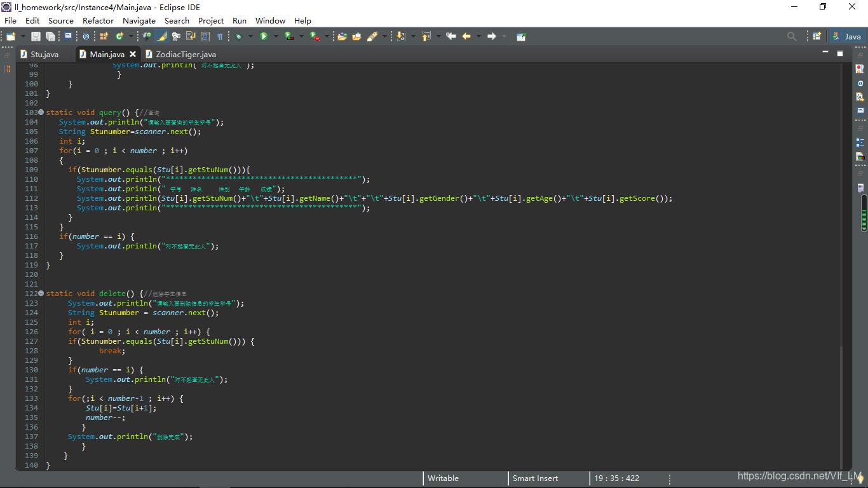
Task: Click the Run External Tools icon
Action: pyautogui.click(x=315, y=36)
